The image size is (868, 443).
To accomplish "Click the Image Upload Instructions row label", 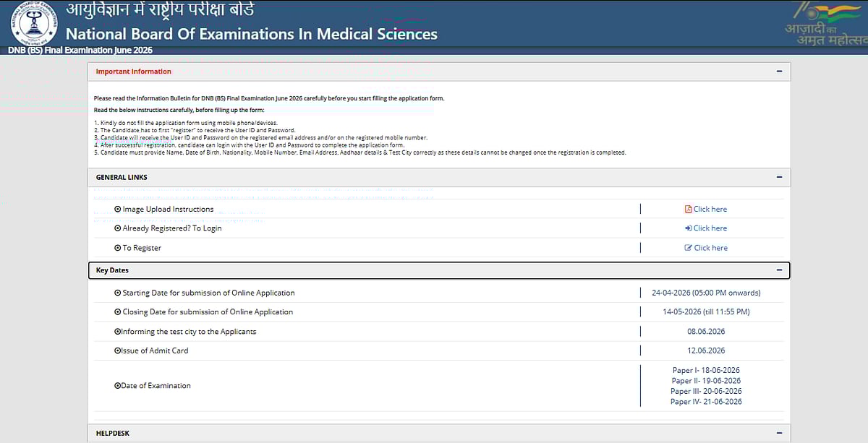I will (x=168, y=210).
